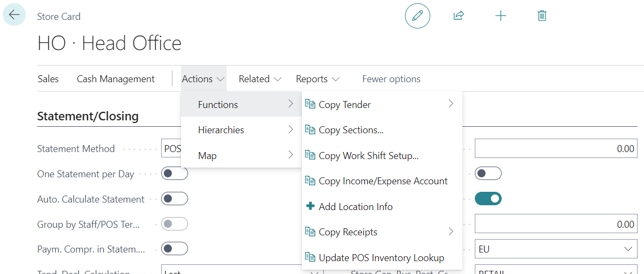
Task: Toggle One Statement per Day switch
Action: pyautogui.click(x=175, y=174)
